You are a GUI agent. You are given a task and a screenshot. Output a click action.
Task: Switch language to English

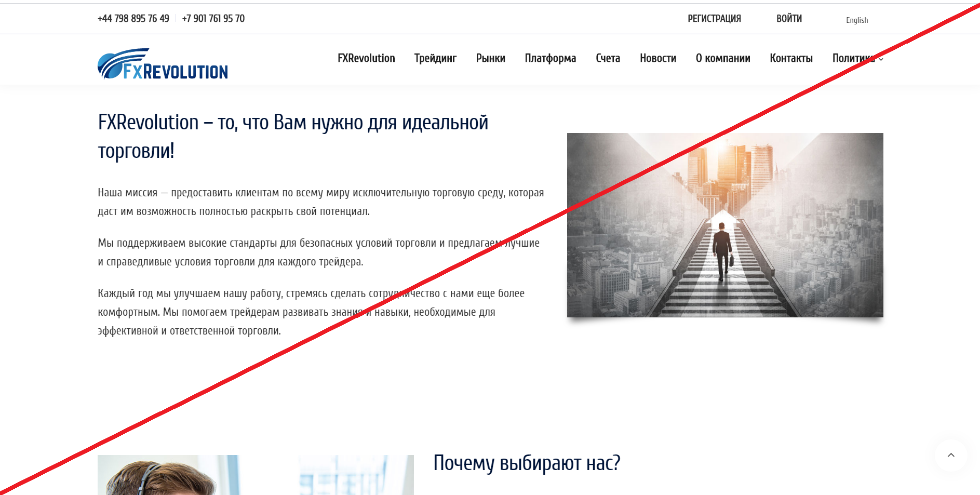(x=857, y=20)
